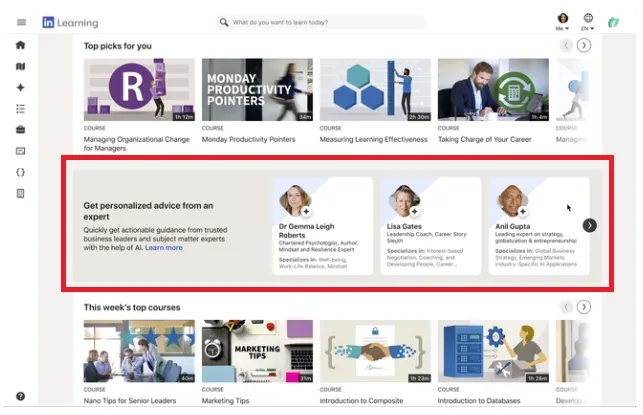643x415 pixels.
Task: Open Learn more link about AI experts
Action: (164, 248)
